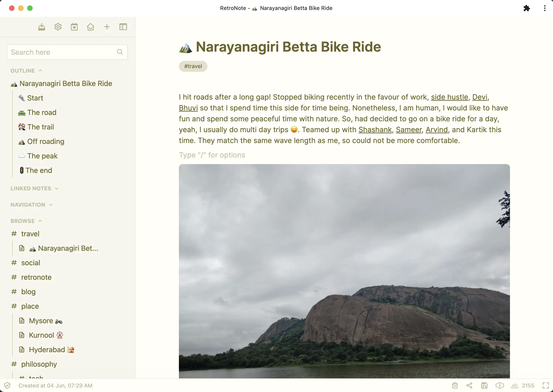Create a new note with plus icon
This screenshot has height=392, width=553.
click(x=107, y=27)
